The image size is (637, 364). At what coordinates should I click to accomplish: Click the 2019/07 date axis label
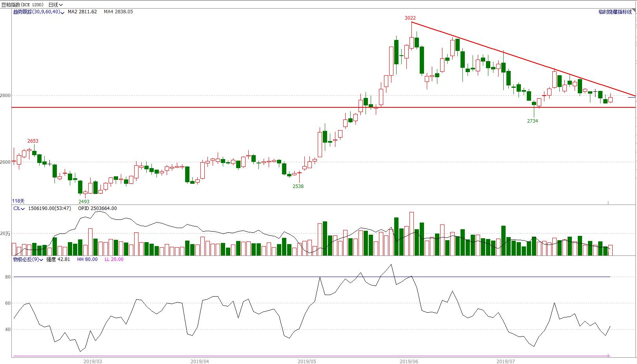(x=506, y=361)
